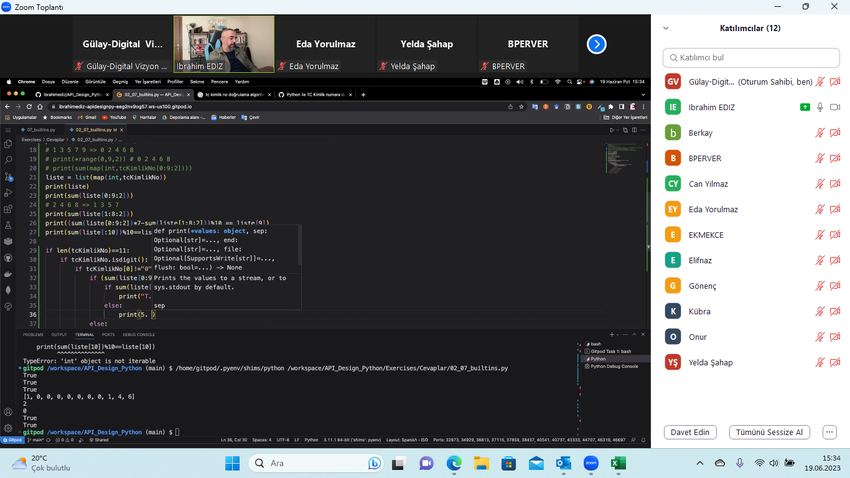Click the bookmark star in Chrome address bar
The height and width of the screenshot is (478, 850).
[521, 107]
